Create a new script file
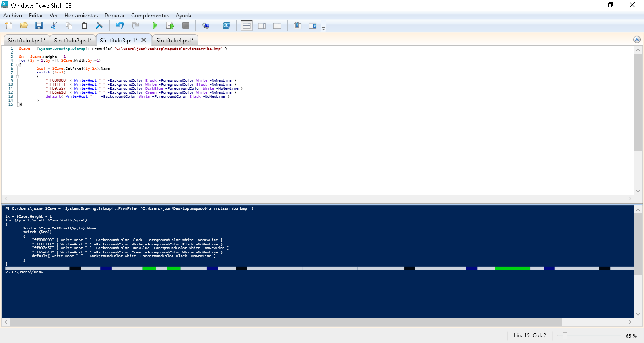Viewport: 644px width, 343px height. [9, 25]
